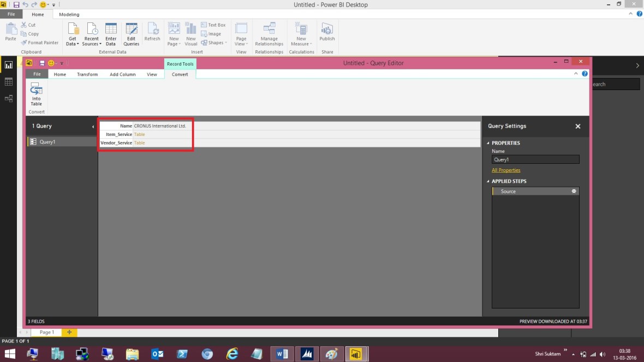644x362 pixels.
Task: Click the Table link for Item_Service
Action: [x=140, y=134]
